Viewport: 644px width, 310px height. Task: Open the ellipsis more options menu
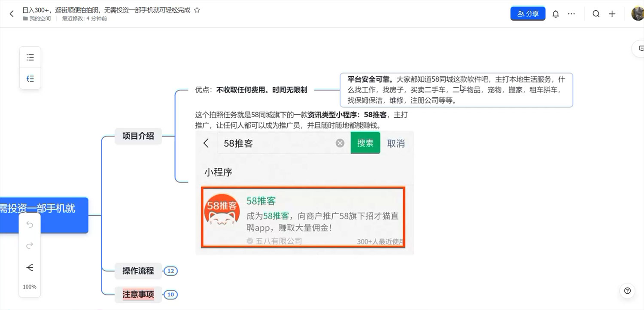[571, 13]
